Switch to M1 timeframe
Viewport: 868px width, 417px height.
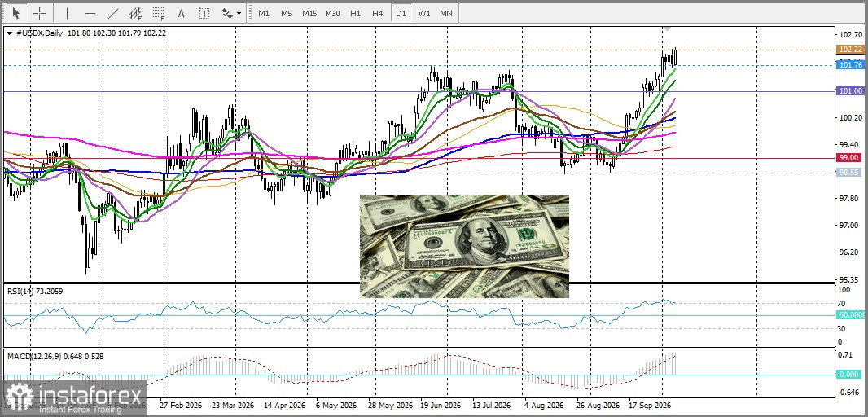point(264,13)
